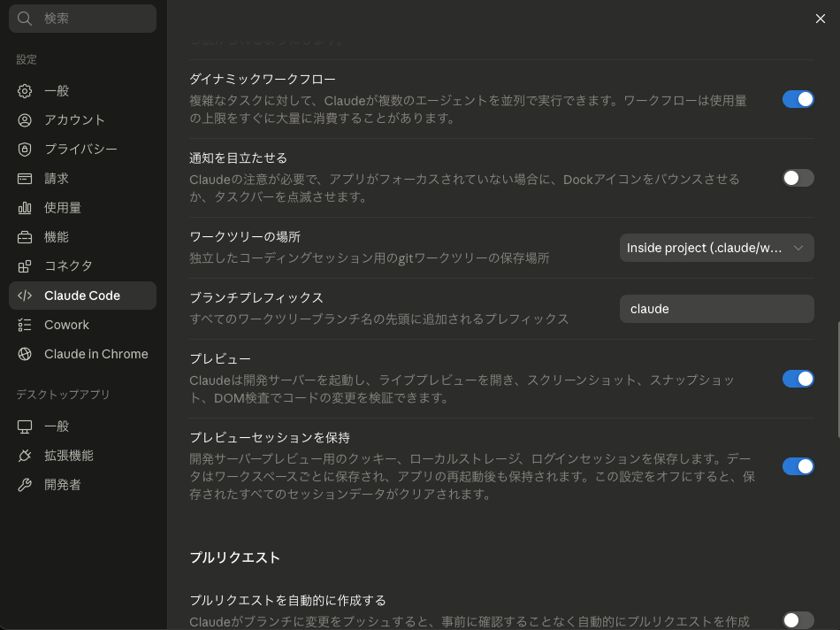Open the 請求 settings page
The image size is (840, 630).
(x=82, y=179)
